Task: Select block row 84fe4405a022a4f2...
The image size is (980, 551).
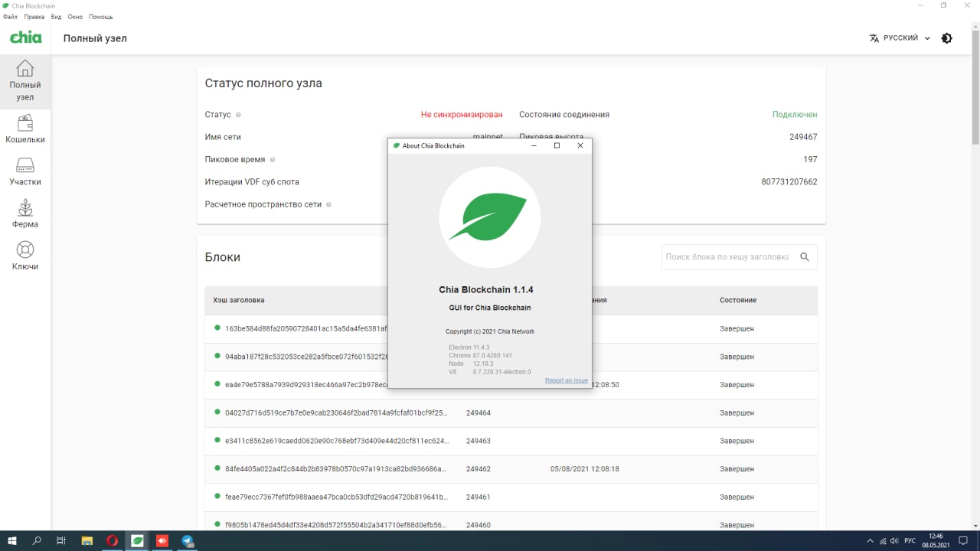Action: pos(511,469)
